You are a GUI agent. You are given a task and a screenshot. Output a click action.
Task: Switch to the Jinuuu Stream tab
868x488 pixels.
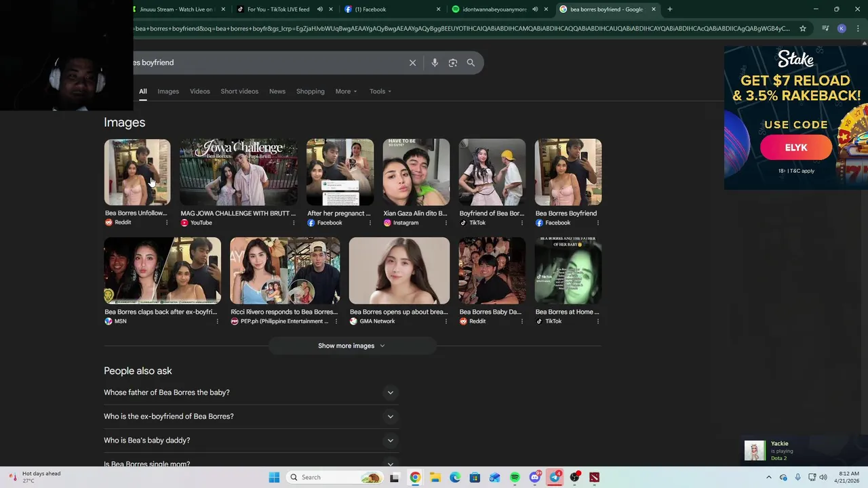[x=176, y=9]
